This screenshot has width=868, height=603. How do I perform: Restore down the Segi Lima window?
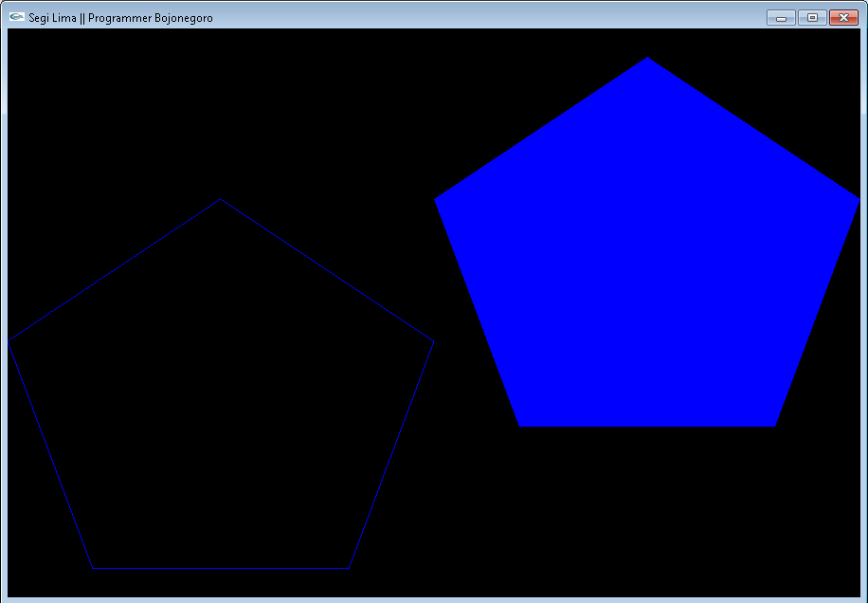(x=812, y=16)
